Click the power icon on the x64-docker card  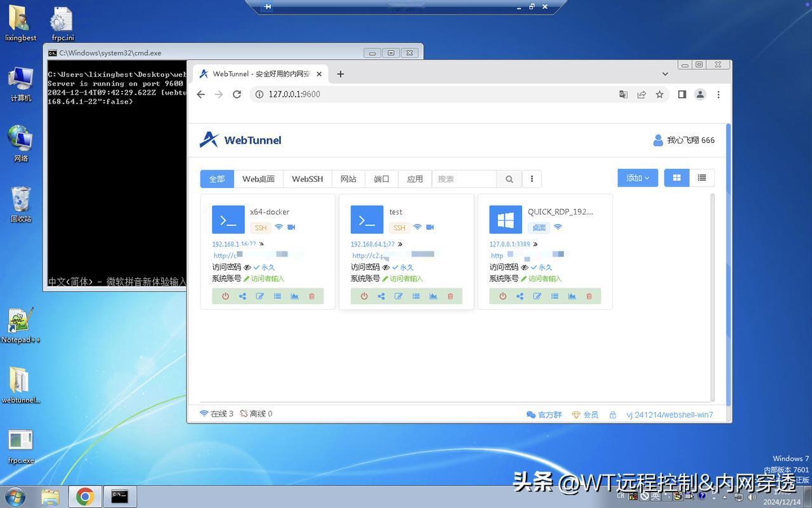point(225,296)
